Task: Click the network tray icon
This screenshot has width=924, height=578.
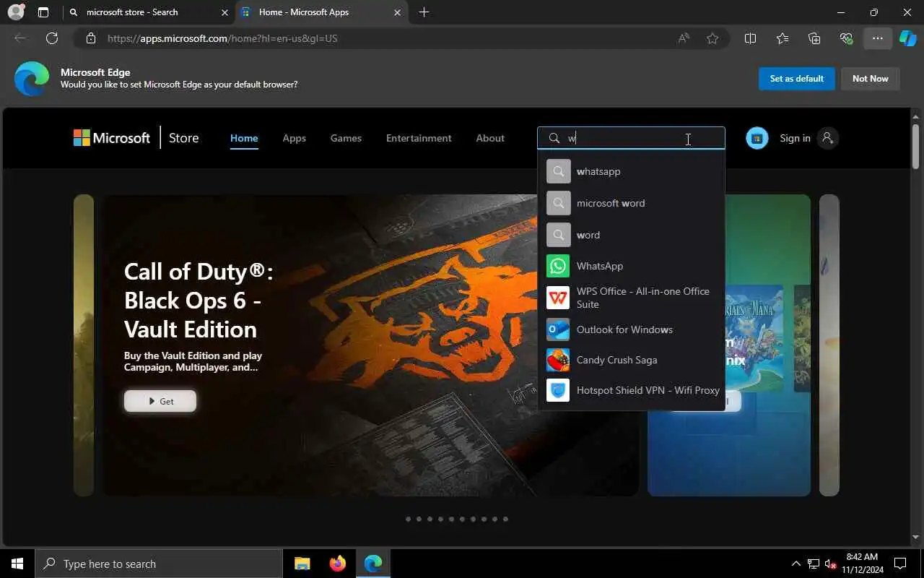Action: [814, 564]
